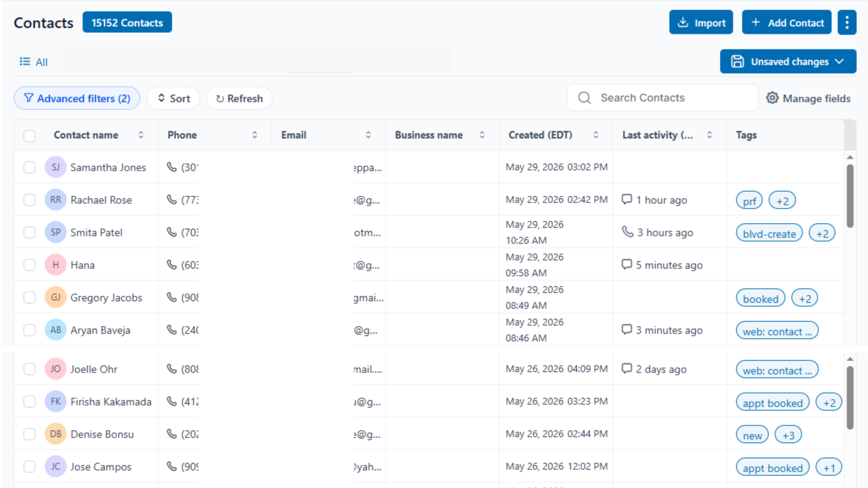Open Manage fields
The image size is (868, 488).
tap(808, 98)
